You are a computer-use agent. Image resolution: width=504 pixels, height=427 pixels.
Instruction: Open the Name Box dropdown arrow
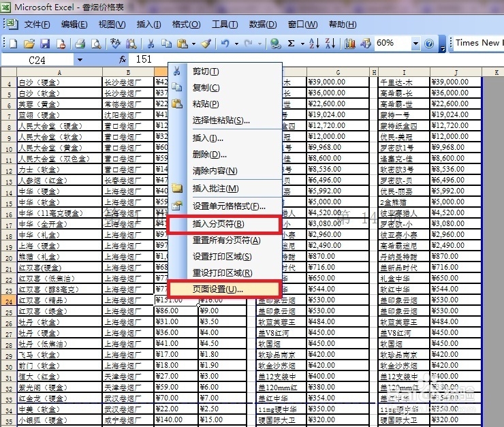[80, 60]
